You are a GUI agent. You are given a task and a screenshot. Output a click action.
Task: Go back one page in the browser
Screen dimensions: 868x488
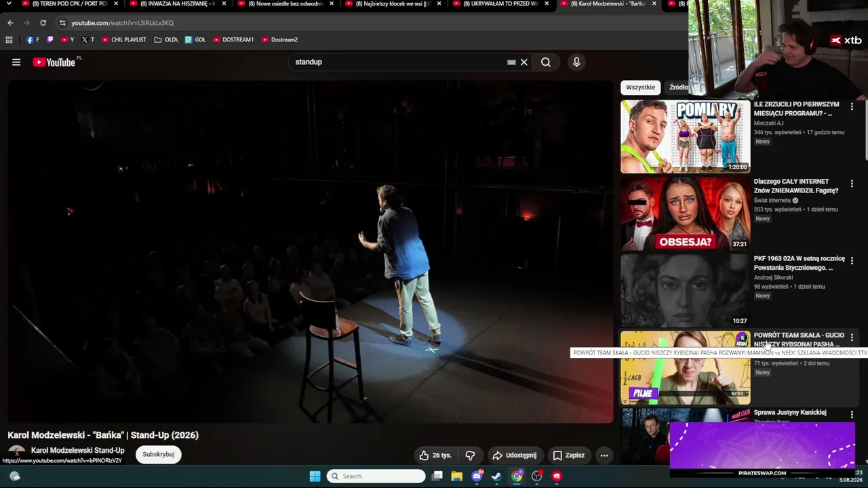pyautogui.click(x=10, y=23)
